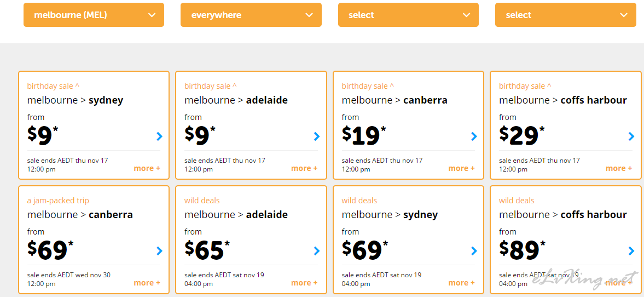The width and height of the screenshot is (644, 297).
Task: Click the blue arrow on birthday sale Sydney card
Action: click(x=160, y=136)
